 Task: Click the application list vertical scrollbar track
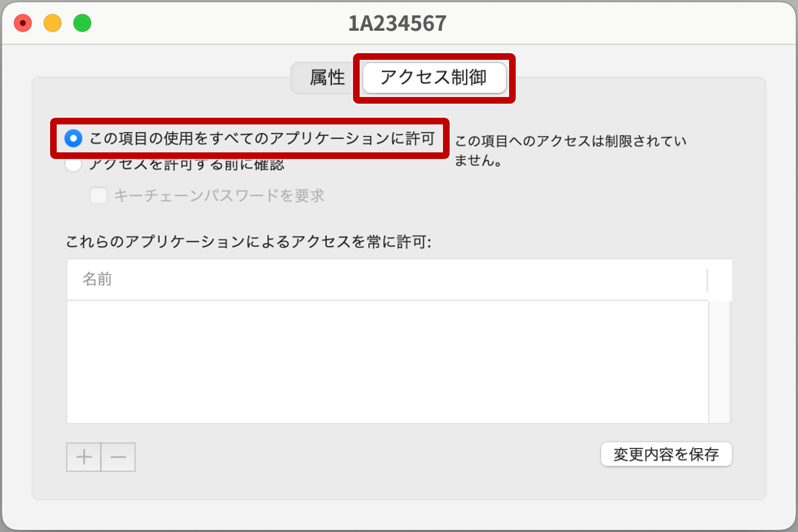pyautogui.click(x=720, y=361)
